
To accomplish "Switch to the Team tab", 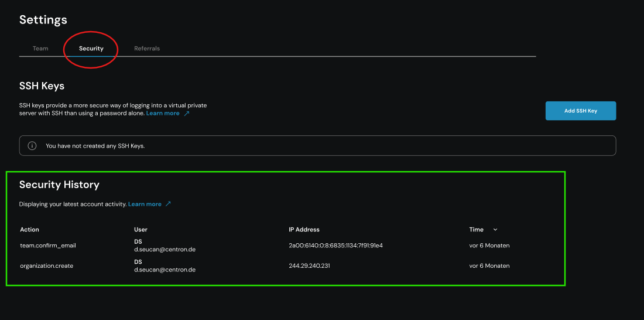I will 40,48.
